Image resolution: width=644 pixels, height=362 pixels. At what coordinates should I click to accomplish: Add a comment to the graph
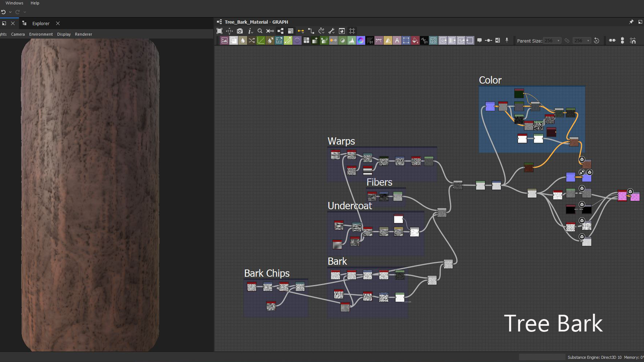click(x=479, y=41)
